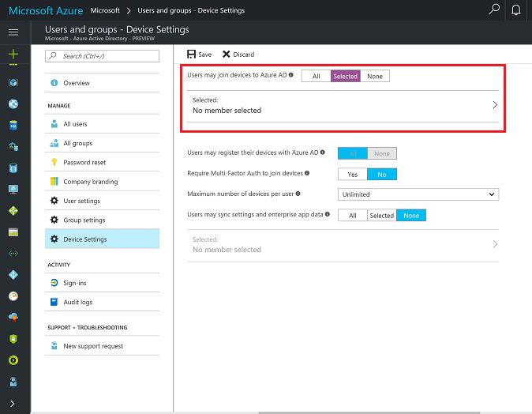
Task: Expand the Selected members chevron in red box
Action: coord(495,105)
